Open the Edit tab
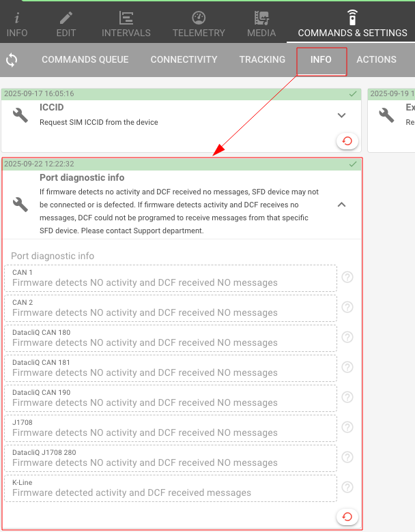Screen dimensions: 415x532 [x=66, y=23]
